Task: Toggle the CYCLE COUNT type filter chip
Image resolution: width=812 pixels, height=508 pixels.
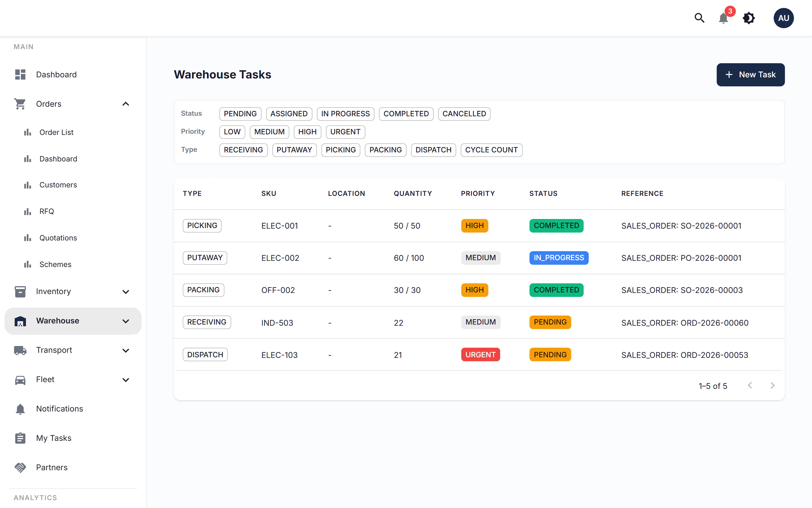Action: [x=491, y=150]
